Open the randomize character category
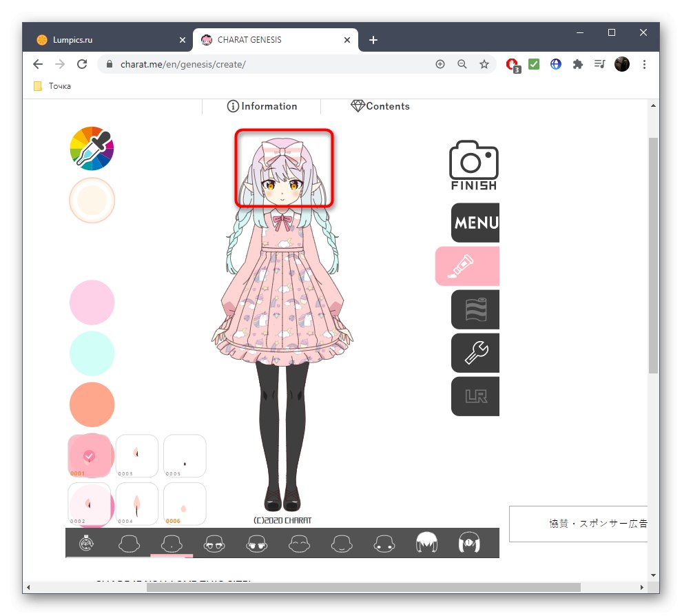Image resolution: width=682 pixels, height=616 pixels. pos(87,543)
